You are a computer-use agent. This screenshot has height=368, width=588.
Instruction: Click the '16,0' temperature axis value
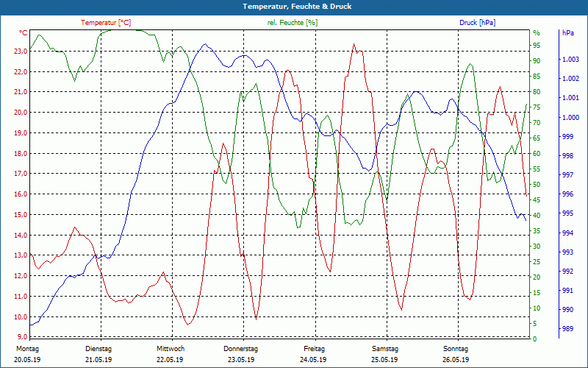[x=21, y=194]
